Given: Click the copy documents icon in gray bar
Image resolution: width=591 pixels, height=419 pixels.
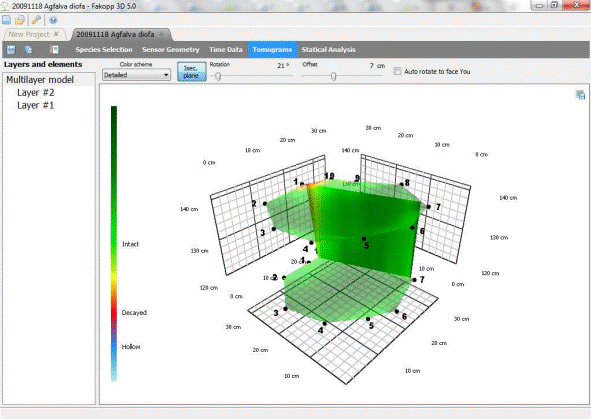Looking at the screenshot, I should 28,50.
